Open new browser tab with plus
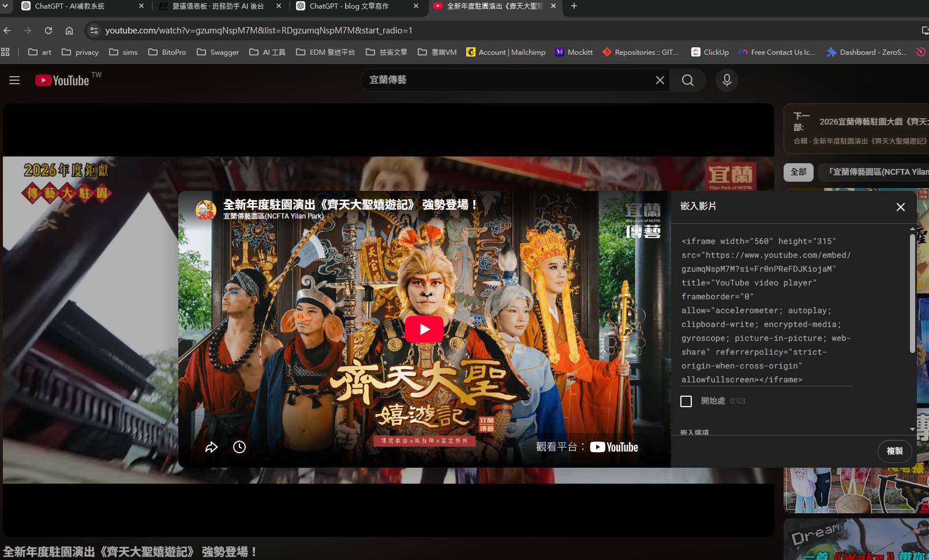Image resolution: width=929 pixels, height=560 pixels. pyautogui.click(x=574, y=6)
